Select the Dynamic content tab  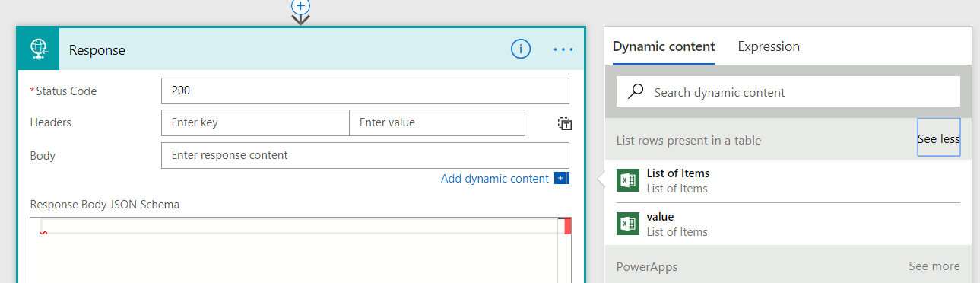pyautogui.click(x=664, y=46)
